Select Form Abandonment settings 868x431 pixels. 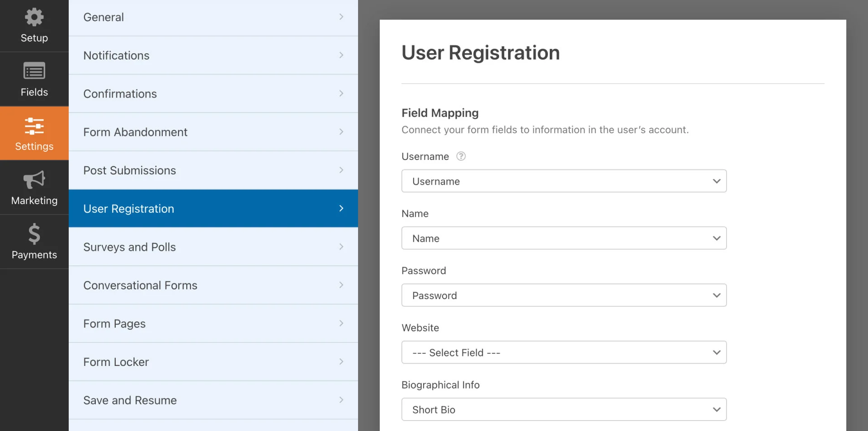(135, 132)
